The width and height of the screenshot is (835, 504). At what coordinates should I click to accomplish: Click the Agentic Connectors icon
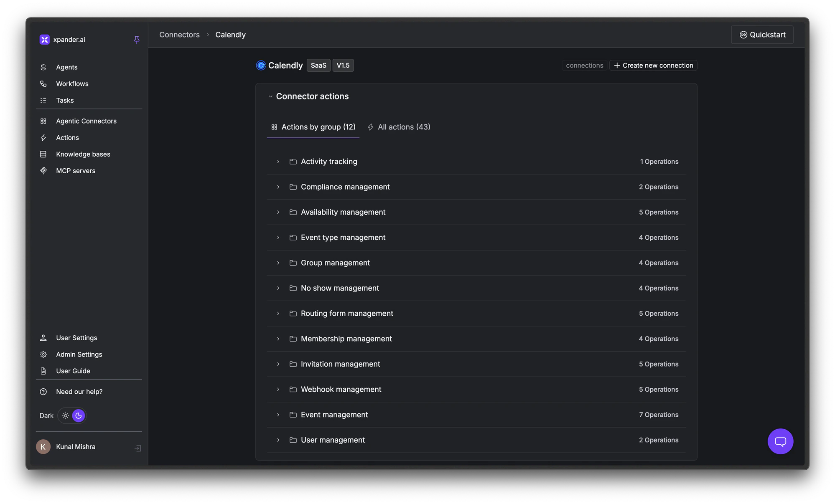tap(43, 121)
